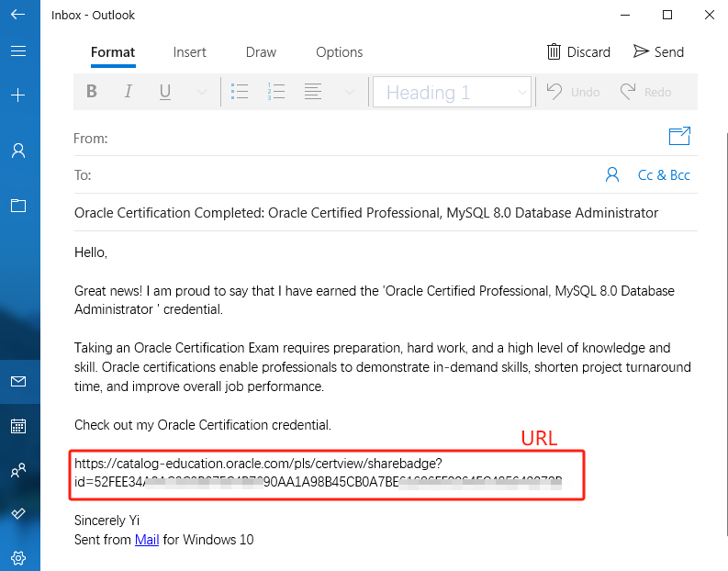Viewport: 728px width, 571px height.
Task: Minimize the Outlook window
Action: pyautogui.click(x=625, y=15)
